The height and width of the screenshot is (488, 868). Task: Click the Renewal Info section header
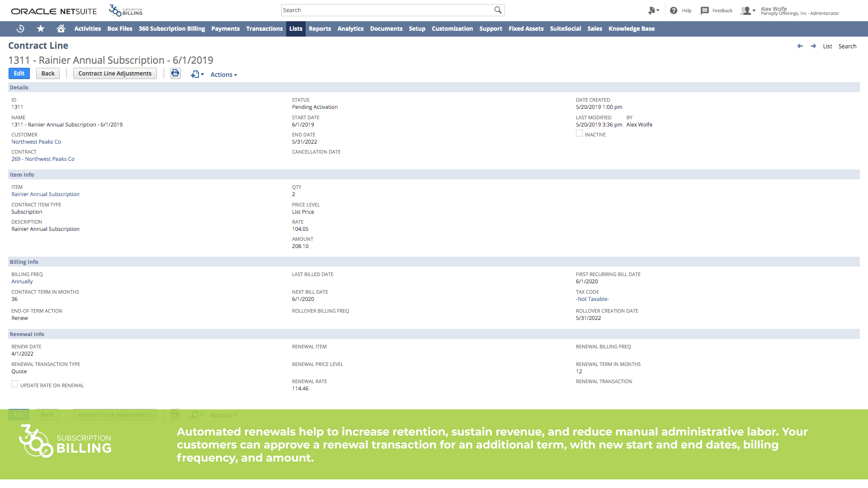tap(434, 334)
